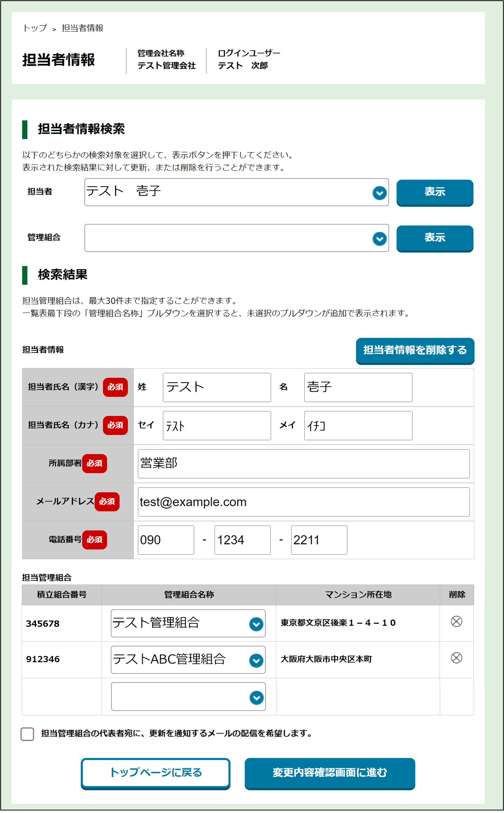
Task: Click the phone field containing 2211
Action: pos(319,540)
